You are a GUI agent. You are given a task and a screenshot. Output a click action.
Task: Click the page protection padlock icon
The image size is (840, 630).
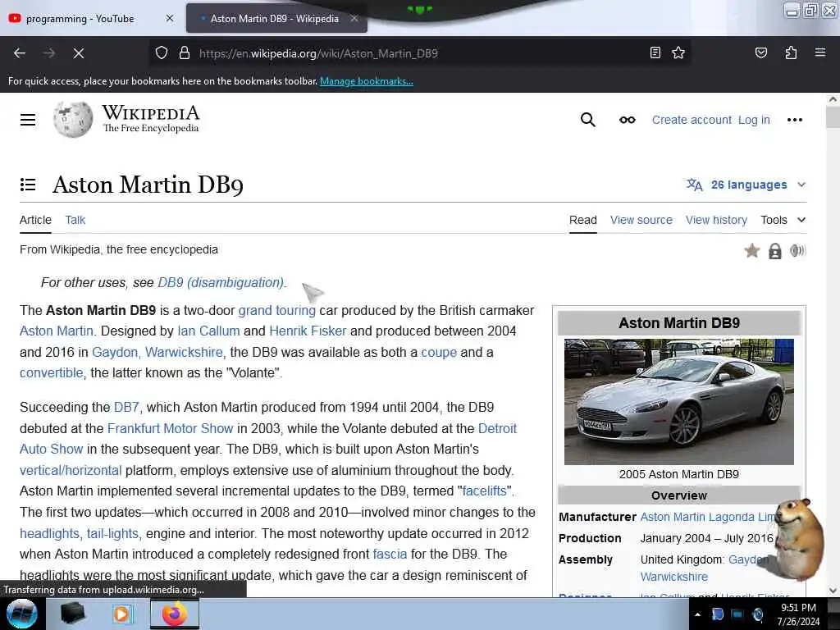pyautogui.click(x=774, y=251)
